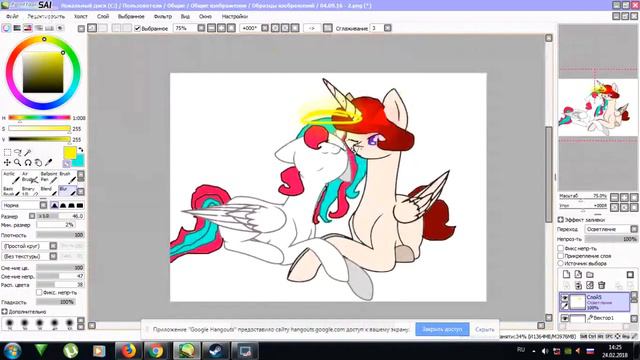
Task: Open the Файл menu
Action: [12, 16]
